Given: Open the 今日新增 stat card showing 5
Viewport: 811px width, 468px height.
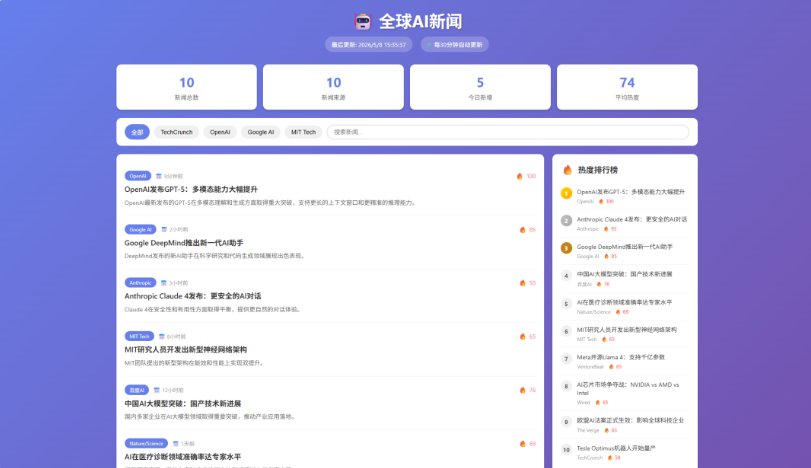Looking at the screenshot, I should click(480, 87).
